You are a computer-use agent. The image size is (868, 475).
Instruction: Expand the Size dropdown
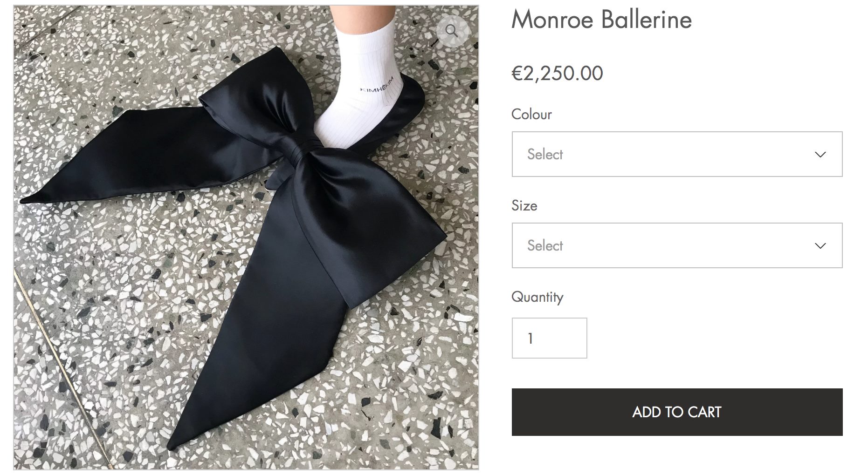point(676,245)
